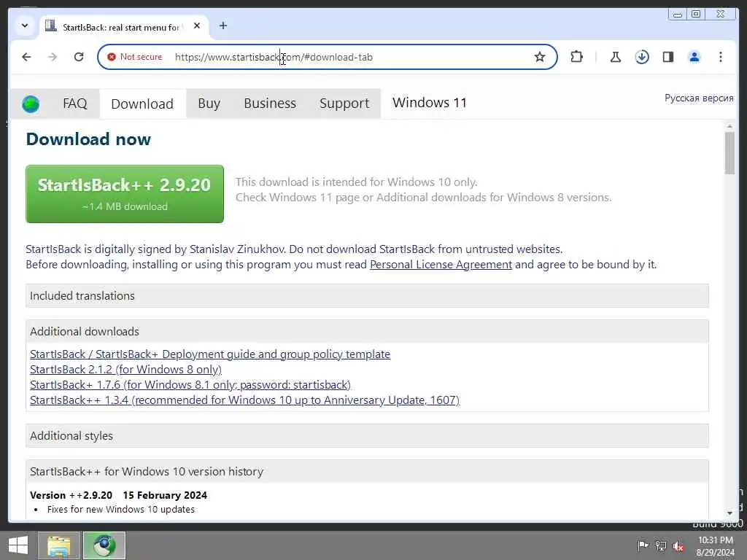
Task: Open the Buy tab
Action: click(x=209, y=104)
